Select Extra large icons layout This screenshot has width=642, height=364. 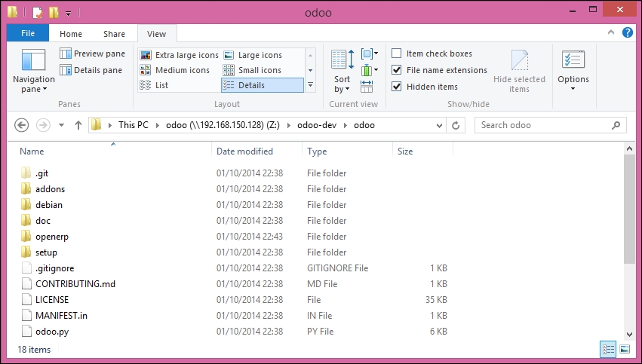180,55
